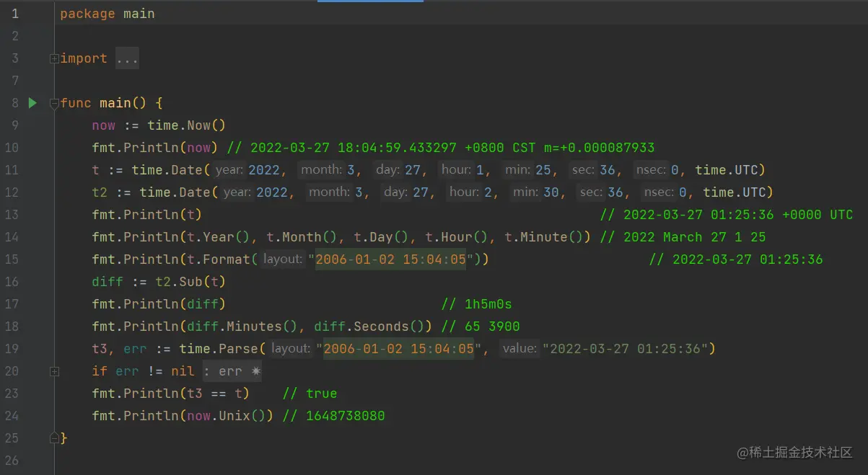868x475 pixels.
Task: Click line number 19 in the gutter
Action: click(12, 349)
